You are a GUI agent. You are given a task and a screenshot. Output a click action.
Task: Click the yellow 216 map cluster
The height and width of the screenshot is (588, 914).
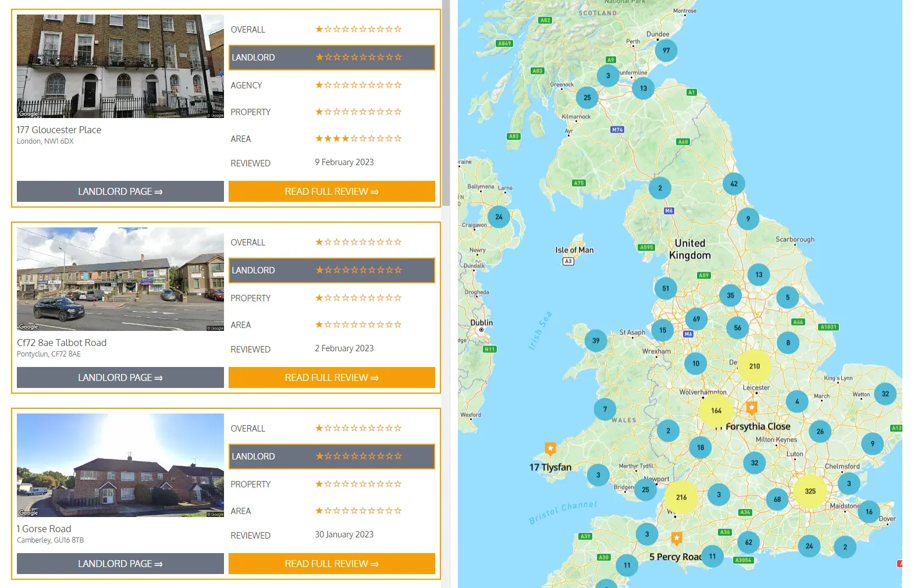tap(681, 497)
